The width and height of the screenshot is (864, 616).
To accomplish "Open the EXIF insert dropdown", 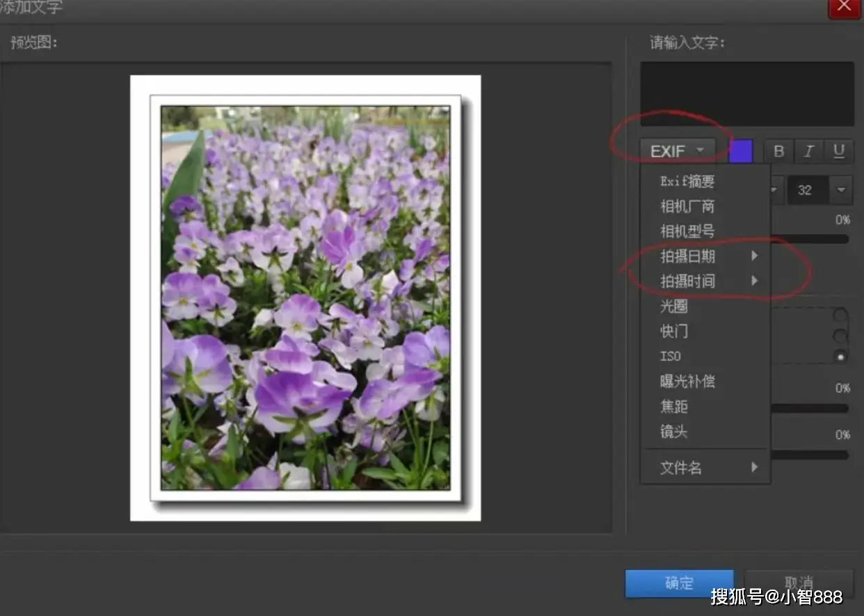I will (x=678, y=149).
